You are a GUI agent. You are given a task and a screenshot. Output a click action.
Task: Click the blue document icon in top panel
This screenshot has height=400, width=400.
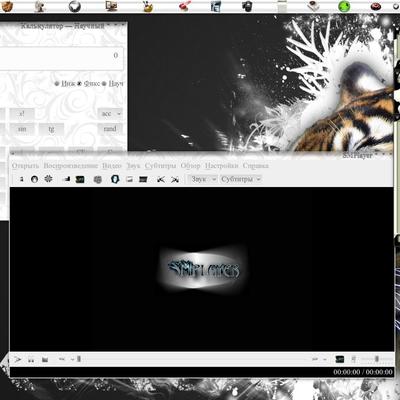pyautogui.click(x=216, y=6)
